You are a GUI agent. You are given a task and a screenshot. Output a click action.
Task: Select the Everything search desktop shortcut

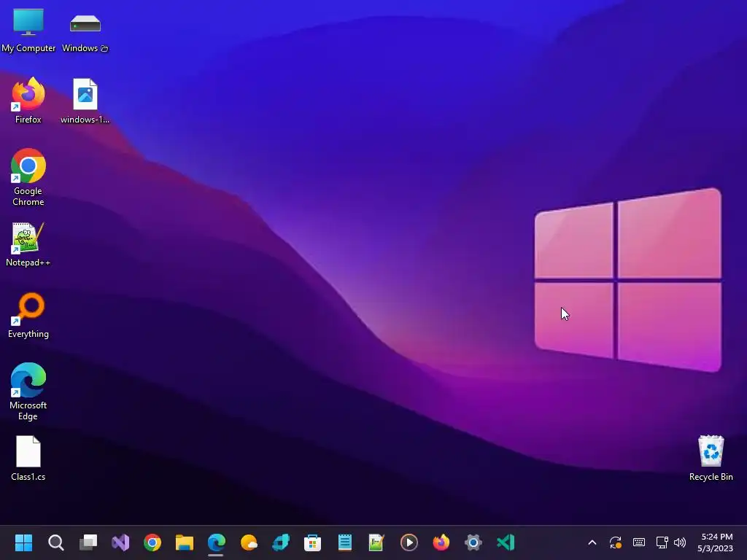[28, 315]
